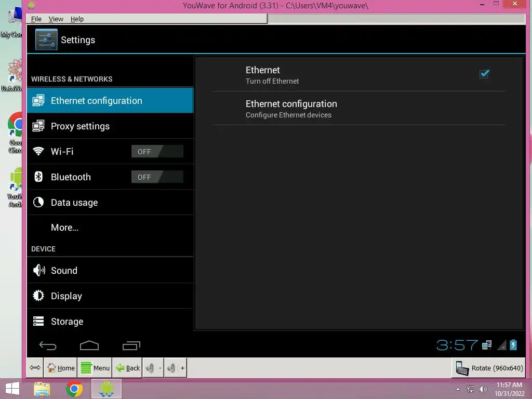The width and height of the screenshot is (532, 399).
Task: Click the Rotate (960x640) button
Action: [x=488, y=368]
